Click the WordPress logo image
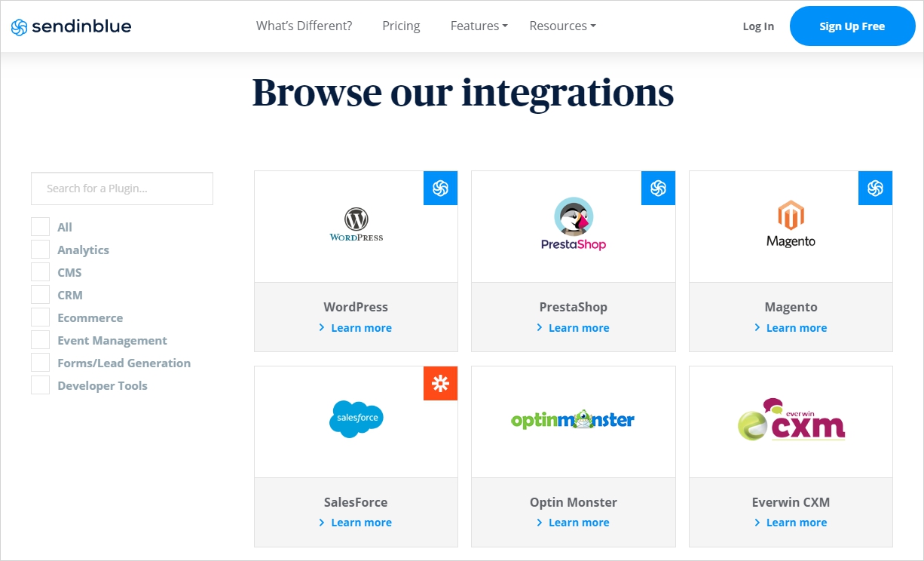The height and width of the screenshot is (561, 924). (x=356, y=225)
